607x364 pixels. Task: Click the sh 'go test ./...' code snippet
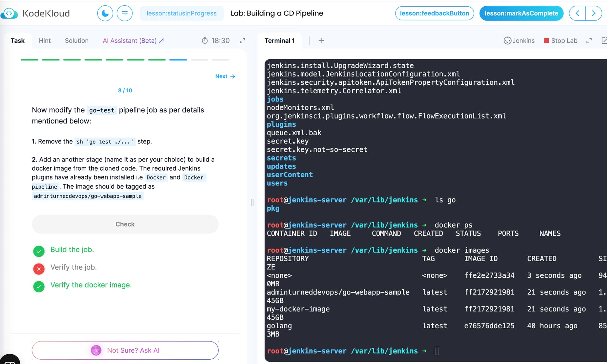(x=105, y=142)
